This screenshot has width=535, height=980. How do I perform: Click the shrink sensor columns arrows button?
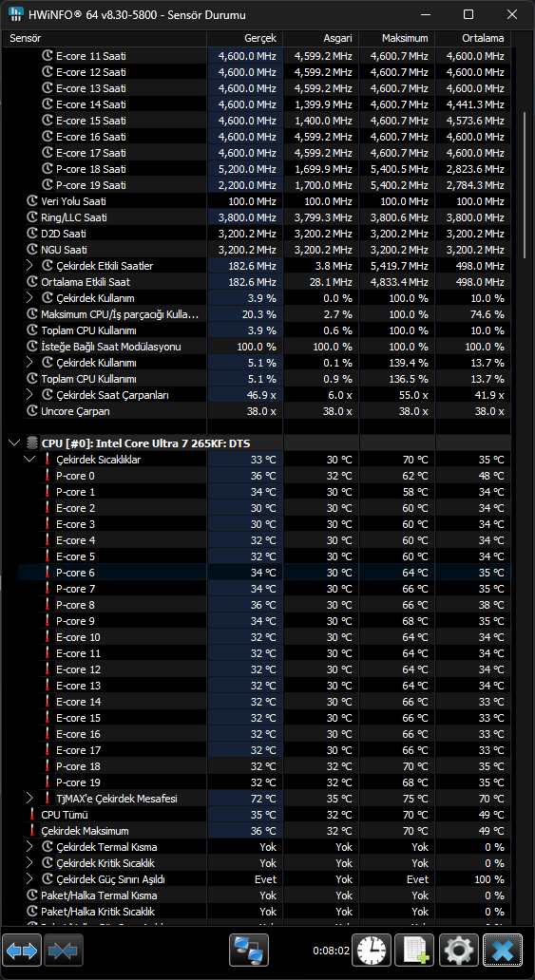[64, 951]
